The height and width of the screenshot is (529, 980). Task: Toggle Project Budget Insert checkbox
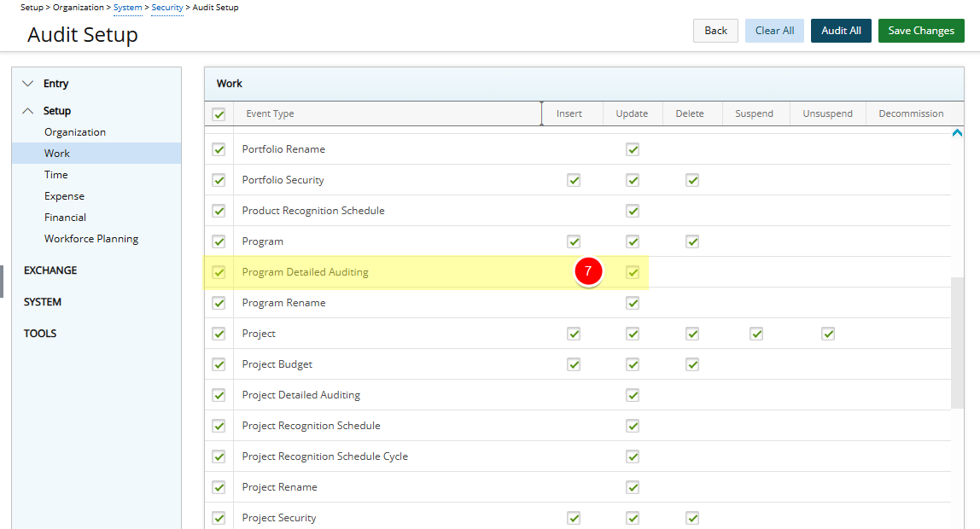tap(574, 364)
